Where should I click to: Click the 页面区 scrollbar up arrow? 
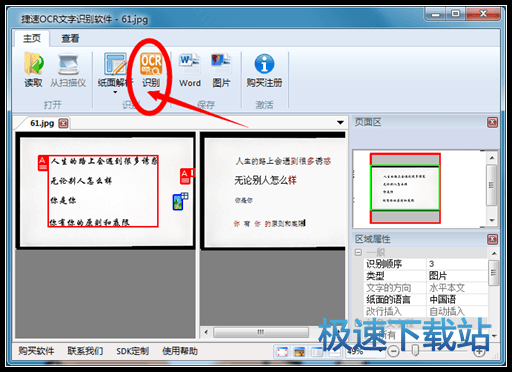(492, 157)
